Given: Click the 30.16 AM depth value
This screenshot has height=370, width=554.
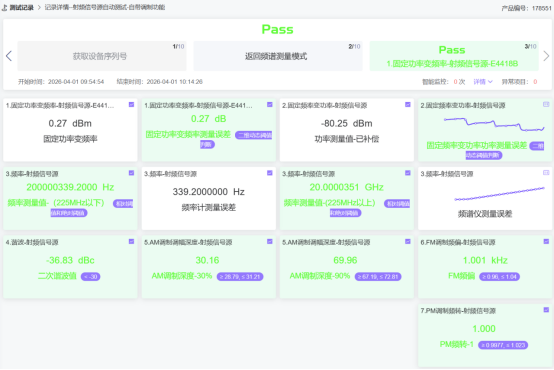Looking at the screenshot, I should pos(207,260).
